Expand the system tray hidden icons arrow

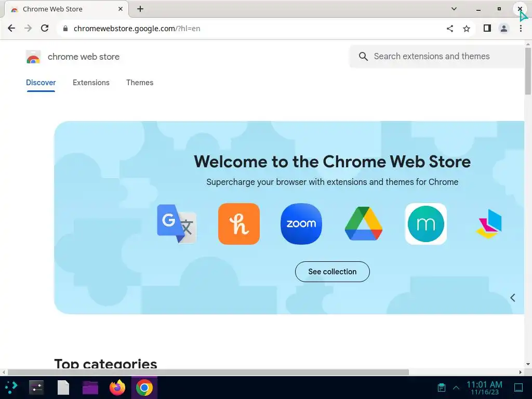[x=456, y=388]
